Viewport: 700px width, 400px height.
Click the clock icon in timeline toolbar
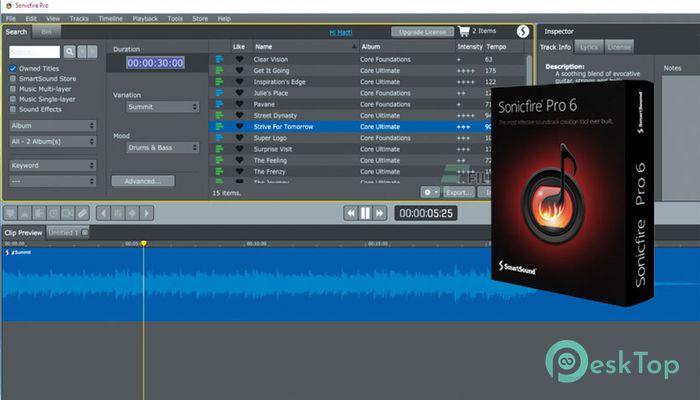pyautogui.click(x=53, y=213)
